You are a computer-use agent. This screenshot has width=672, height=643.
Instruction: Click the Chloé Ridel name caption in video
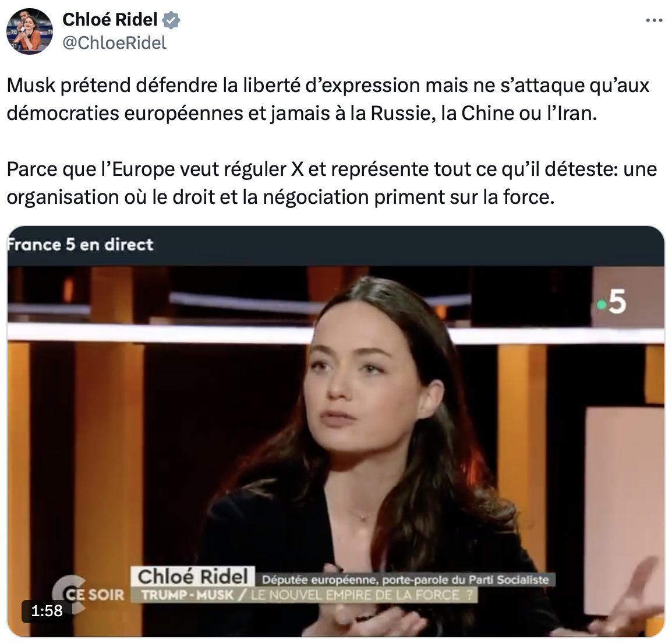click(193, 577)
